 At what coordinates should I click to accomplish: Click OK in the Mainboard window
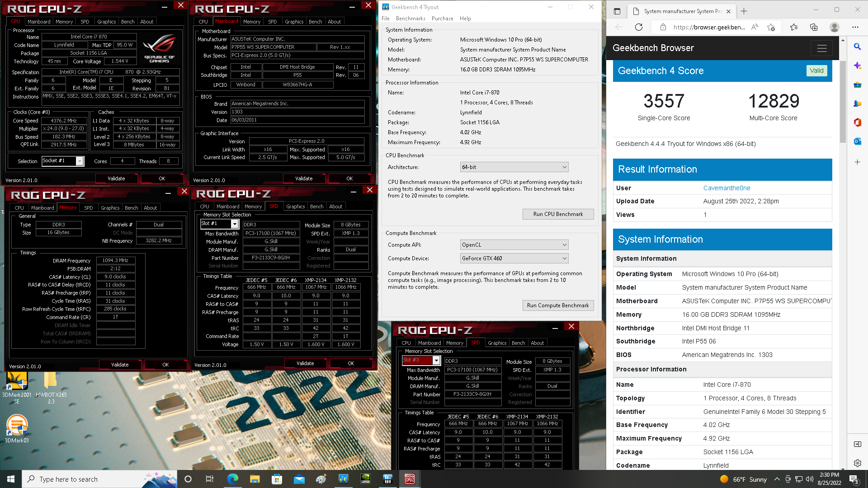click(x=349, y=178)
